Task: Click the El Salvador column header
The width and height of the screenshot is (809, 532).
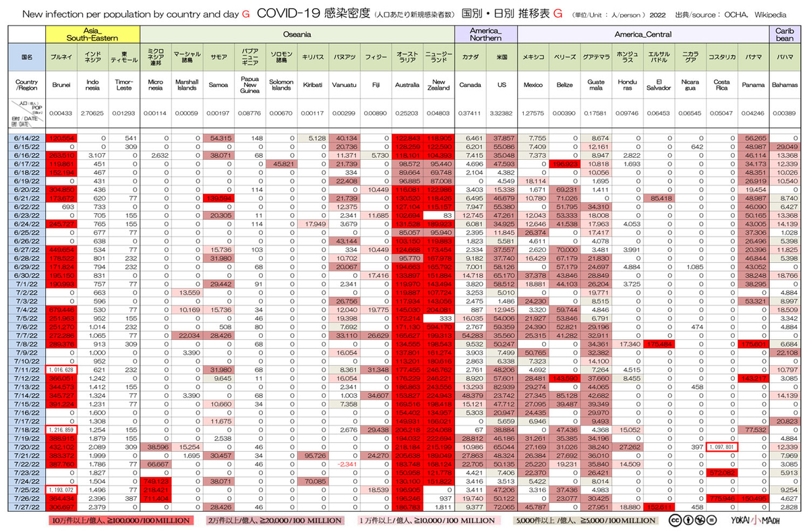Action: coord(659,86)
